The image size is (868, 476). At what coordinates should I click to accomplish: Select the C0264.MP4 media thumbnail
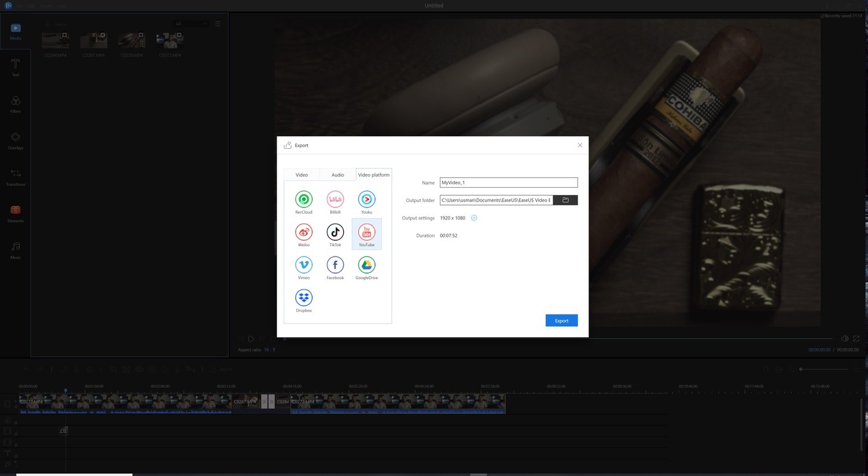56,40
